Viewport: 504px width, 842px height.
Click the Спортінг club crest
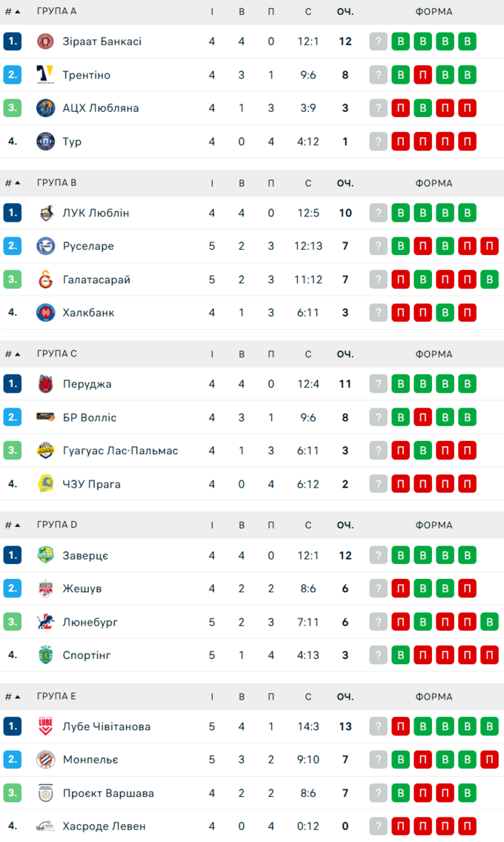click(x=46, y=655)
